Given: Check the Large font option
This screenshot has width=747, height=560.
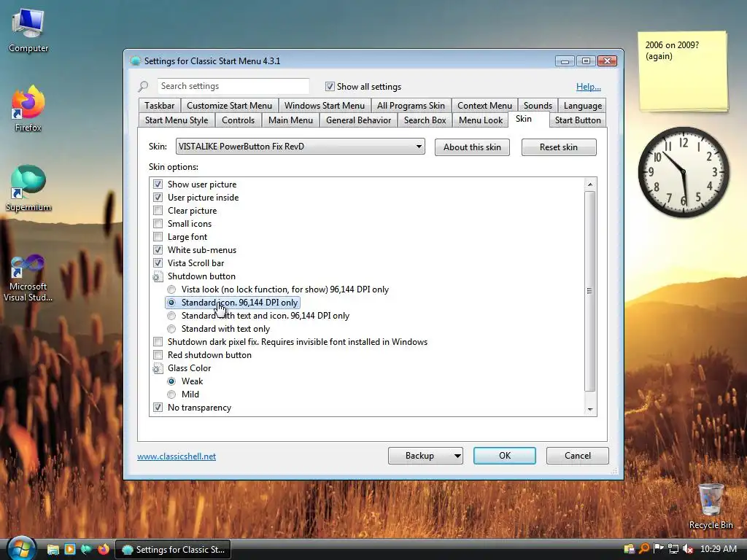Looking at the screenshot, I should pos(158,237).
